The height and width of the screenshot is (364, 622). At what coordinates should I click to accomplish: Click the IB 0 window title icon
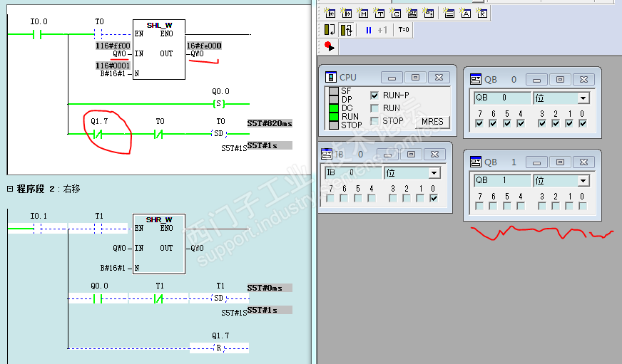click(327, 154)
